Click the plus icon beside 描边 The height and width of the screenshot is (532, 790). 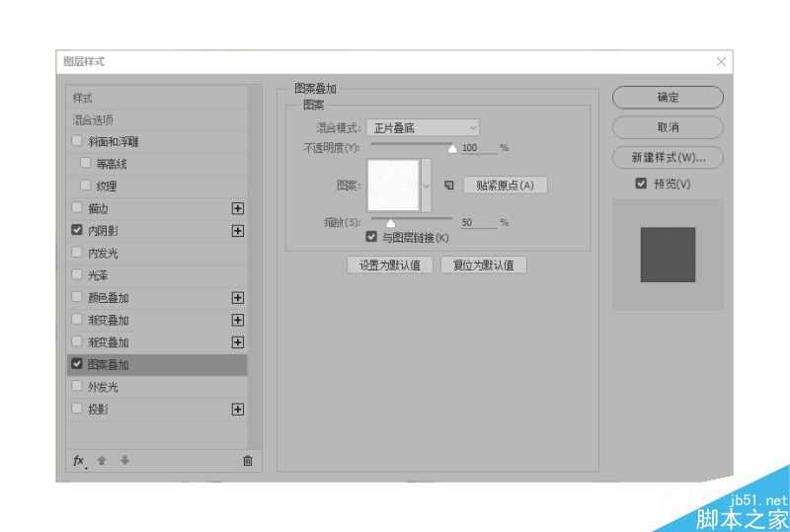[x=238, y=208]
